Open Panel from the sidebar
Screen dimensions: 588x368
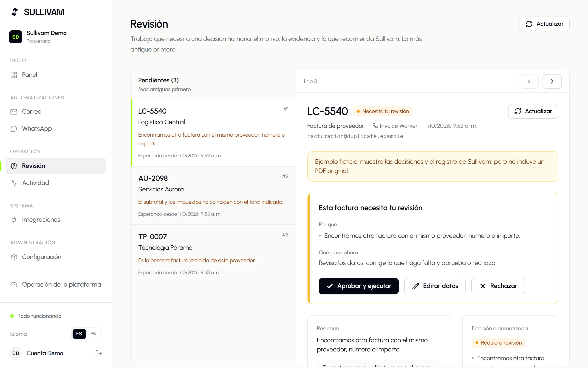point(56,75)
